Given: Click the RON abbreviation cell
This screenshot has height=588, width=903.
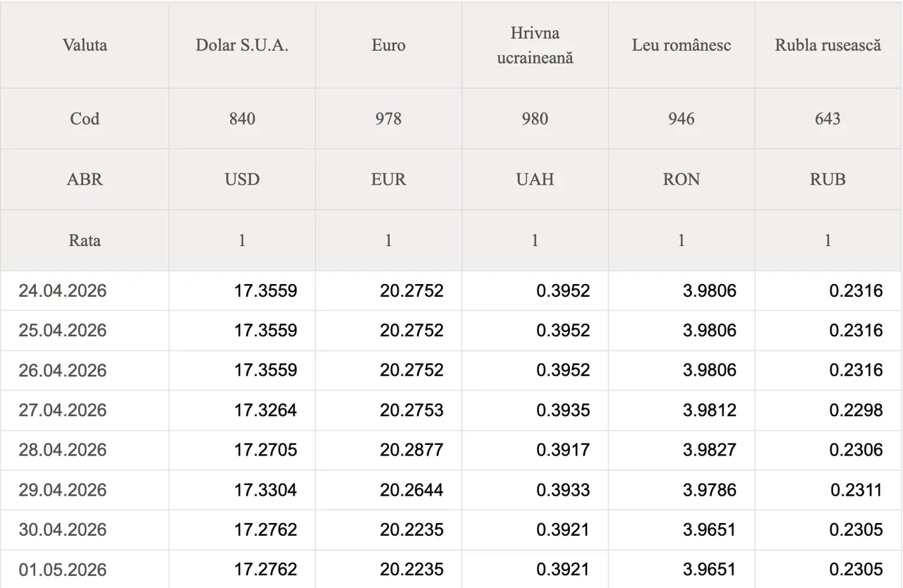Looking at the screenshot, I should click(681, 179).
